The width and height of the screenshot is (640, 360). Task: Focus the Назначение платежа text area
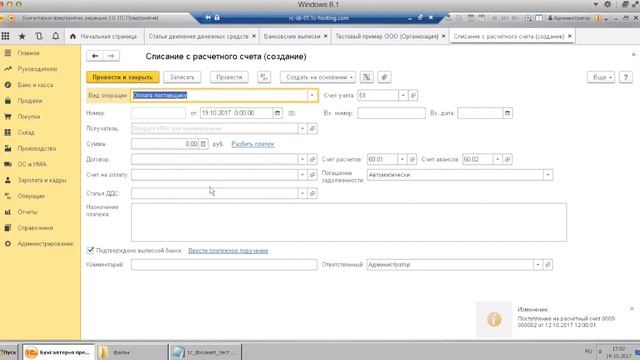coord(349,222)
